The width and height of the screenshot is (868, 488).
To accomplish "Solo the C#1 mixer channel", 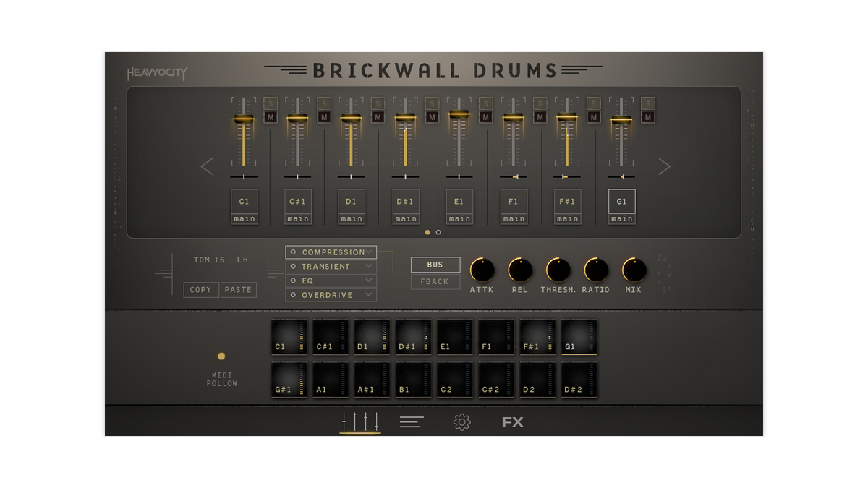I will pyautogui.click(x=324, y=104).
